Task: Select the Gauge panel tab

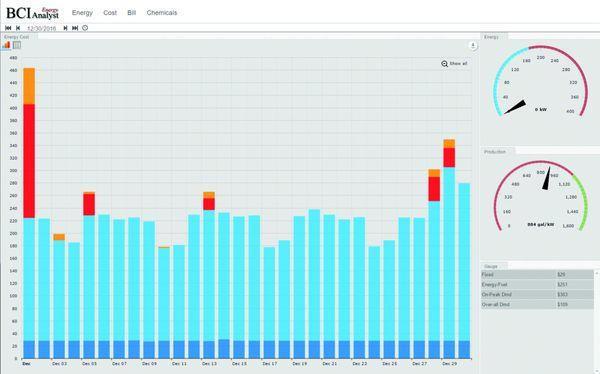Action: tap(493, 266)
